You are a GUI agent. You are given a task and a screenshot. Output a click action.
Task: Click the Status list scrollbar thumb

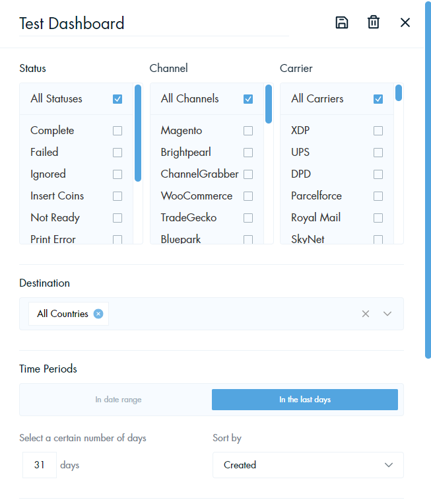tap(138, 133)
